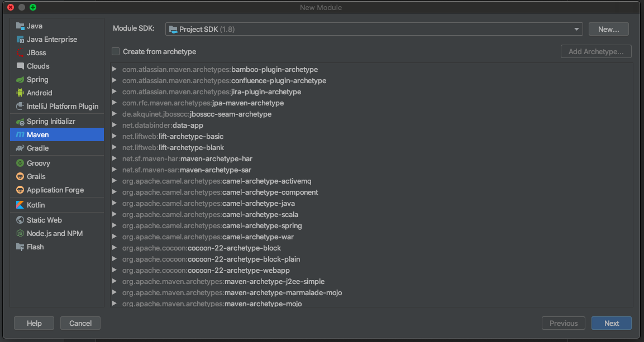Screen dimensions: 644x342
Task: Click the Clouds icon
Action: click(x=20, y=66)
